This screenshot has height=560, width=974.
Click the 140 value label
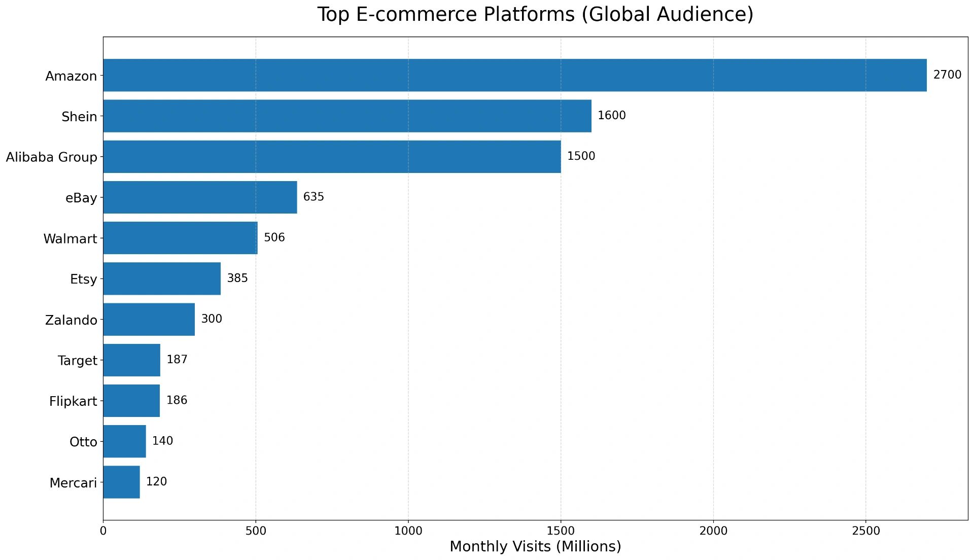click(163, 441)
